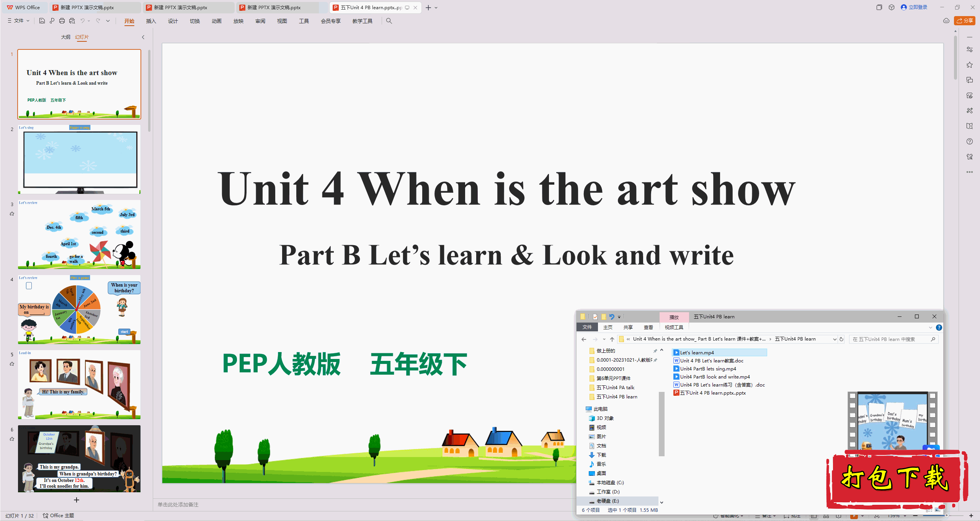Click 单击此处添加备注 notes field
Image resolution: width=980 pixels, height=521 pixels.
178,505
